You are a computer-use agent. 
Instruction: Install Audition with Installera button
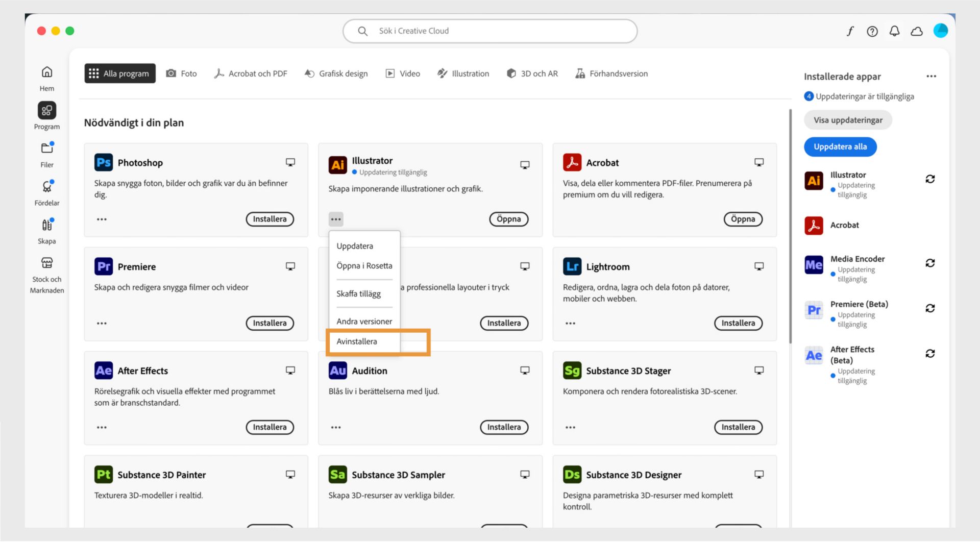[x=504, y=428]
